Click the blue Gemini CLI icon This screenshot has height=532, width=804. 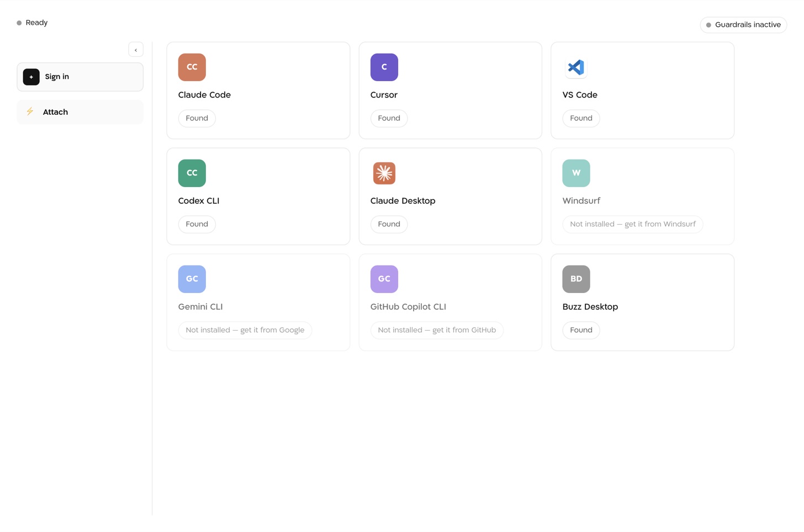tap(192, 279)
